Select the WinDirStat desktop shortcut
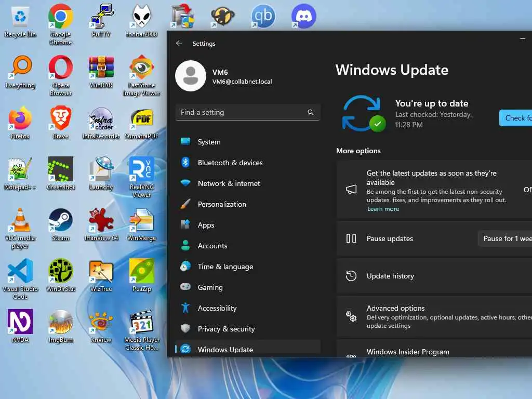This screenshot has width=532, height=399. (x=60, y=276)
